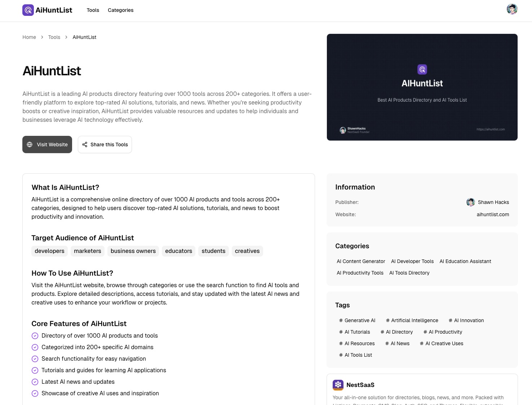Click the NestSaaS app icon

pyautogui.click(x=338, y=385)
